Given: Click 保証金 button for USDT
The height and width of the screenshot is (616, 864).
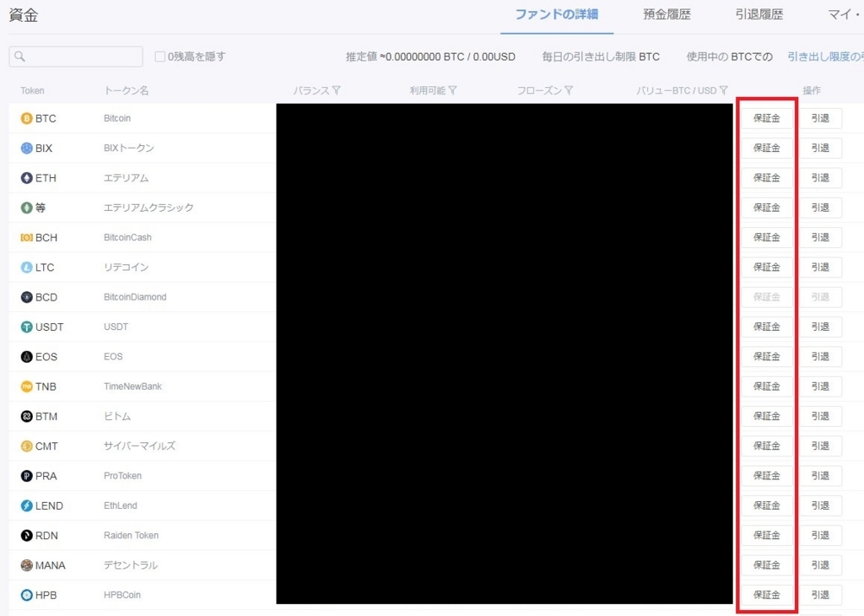Looking at the screenshot, I should click(x=766, y=327).
